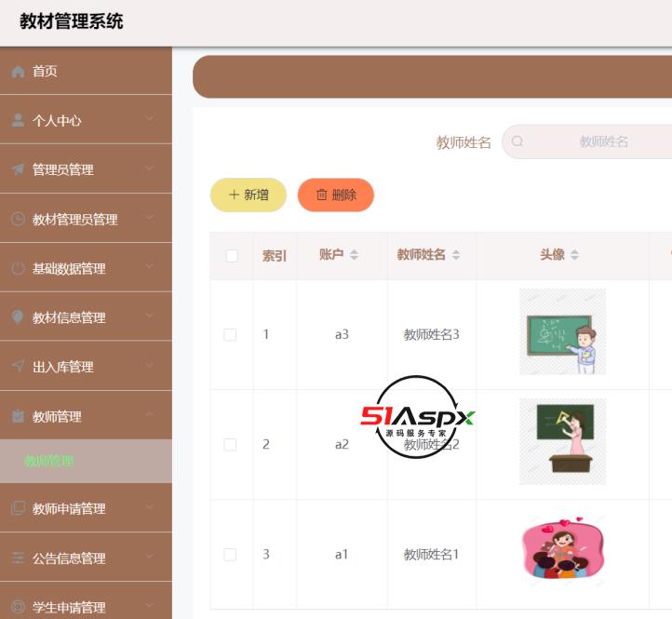The image size is (672, 619).
Task: Open the avatar thumbnail for 教师姓名2
Action: coord(563,441)
